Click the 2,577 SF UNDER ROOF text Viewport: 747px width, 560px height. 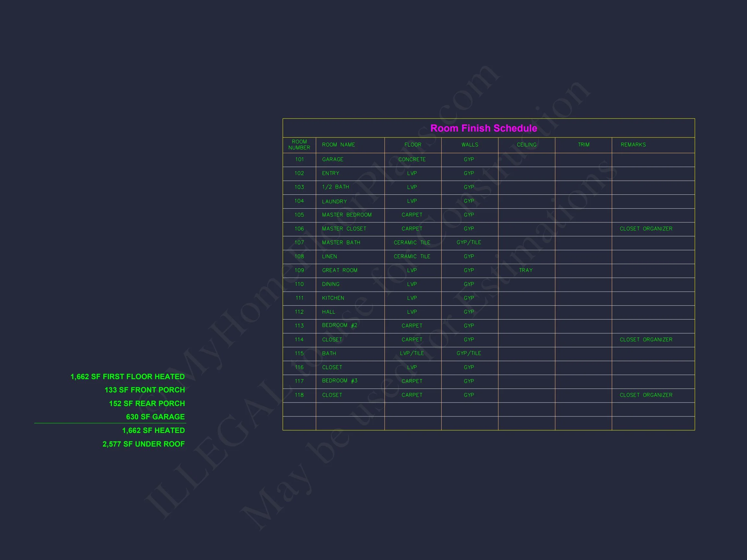(x=144, y=444)
